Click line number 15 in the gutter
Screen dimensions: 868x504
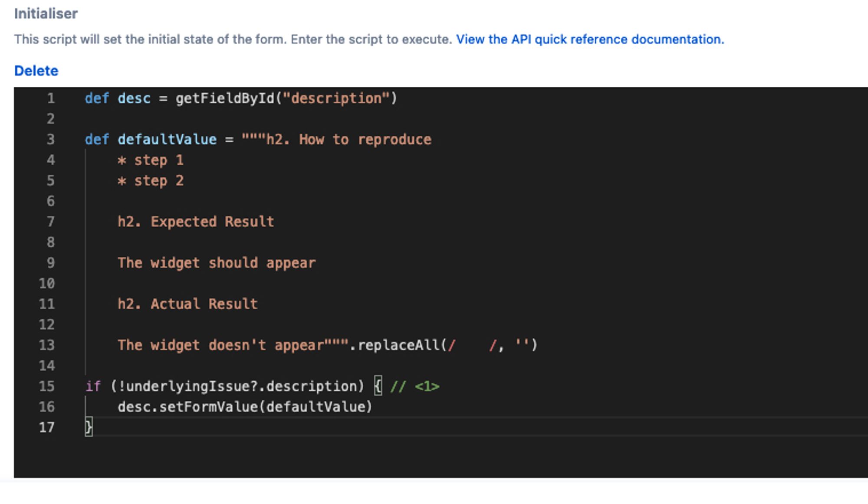[47, 386]
